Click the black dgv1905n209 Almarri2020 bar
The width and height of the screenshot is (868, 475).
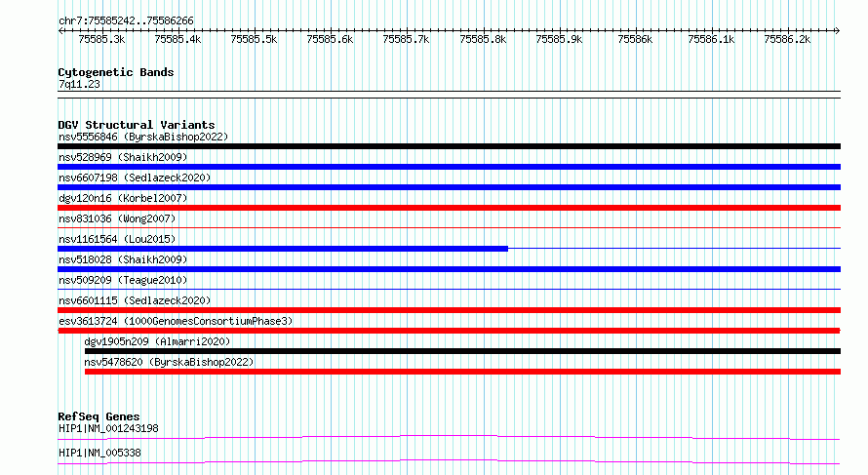tap(463, 351)
